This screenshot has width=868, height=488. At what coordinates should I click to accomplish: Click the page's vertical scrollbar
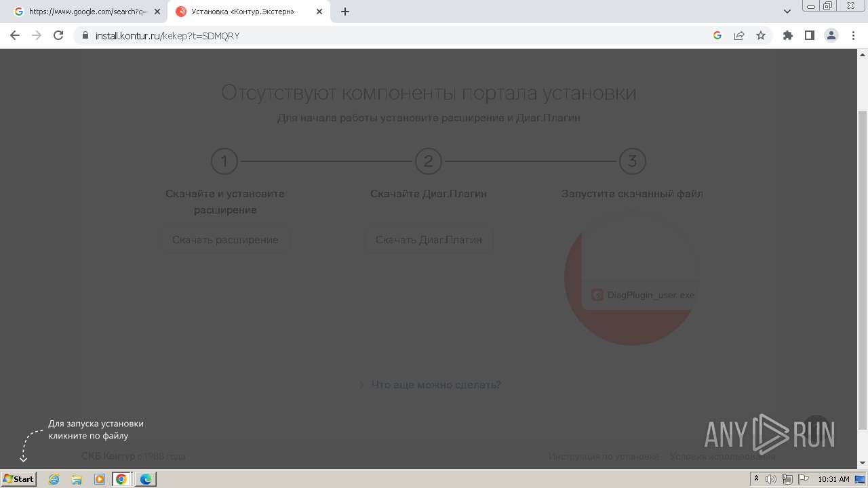(863, 270)
